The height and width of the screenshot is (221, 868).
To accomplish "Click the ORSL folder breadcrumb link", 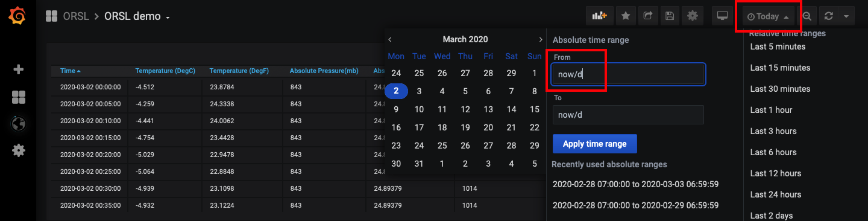I will coord(75,16).
